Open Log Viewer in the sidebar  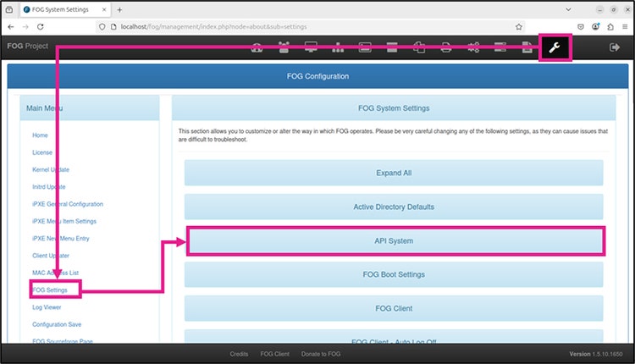[47, 308]
